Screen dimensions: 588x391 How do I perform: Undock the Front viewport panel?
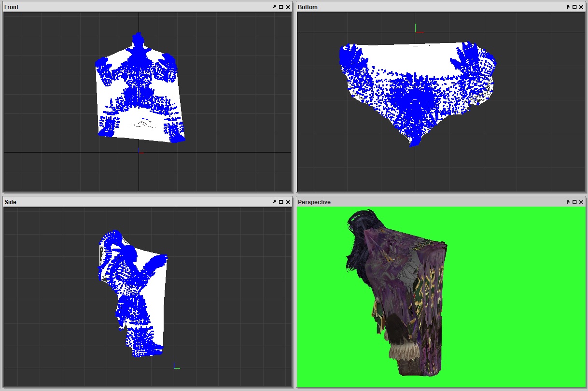pos(274,7)
